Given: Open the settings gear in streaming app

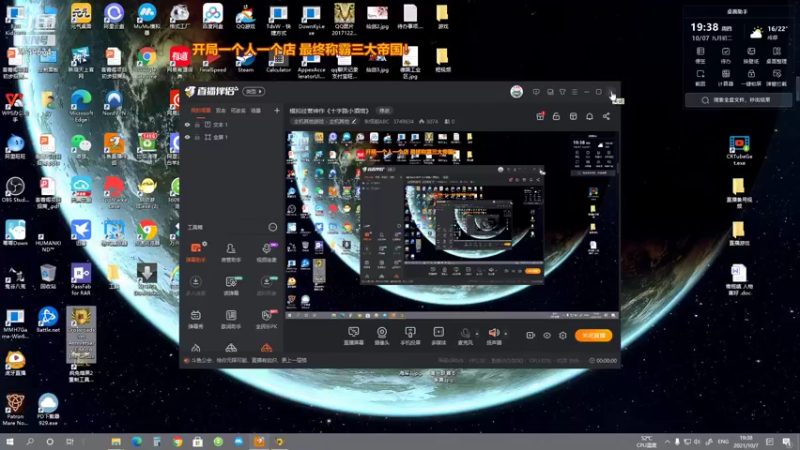Looking at the screenshot, I should [x=563, y=335].
